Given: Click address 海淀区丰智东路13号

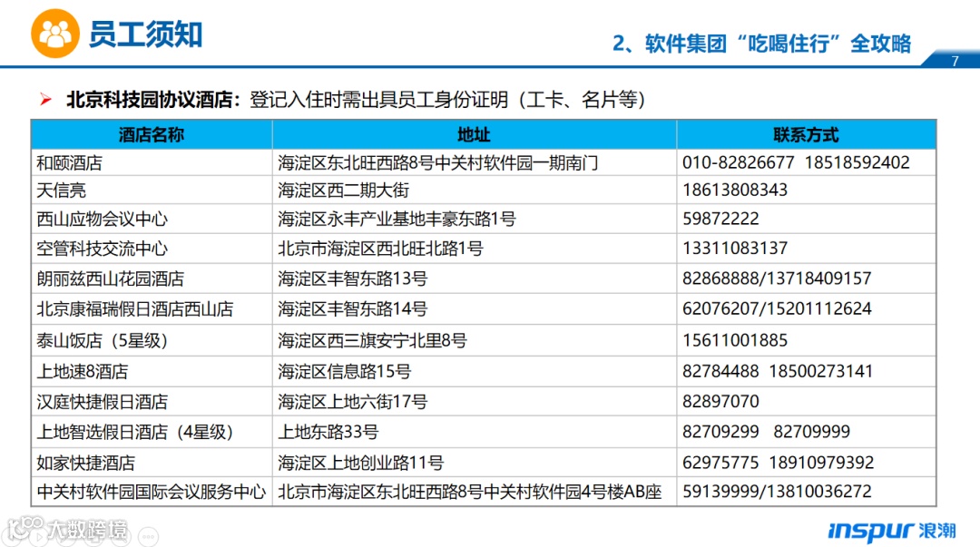Looking at the screenshot, I should (352, 278).
